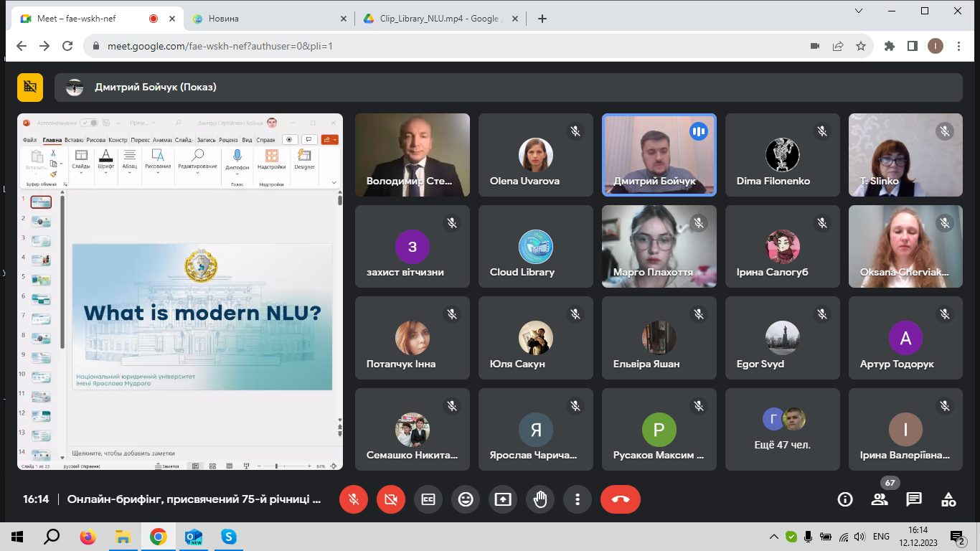Show the participants list icon
Screen dimensions: 980x551
879,499
